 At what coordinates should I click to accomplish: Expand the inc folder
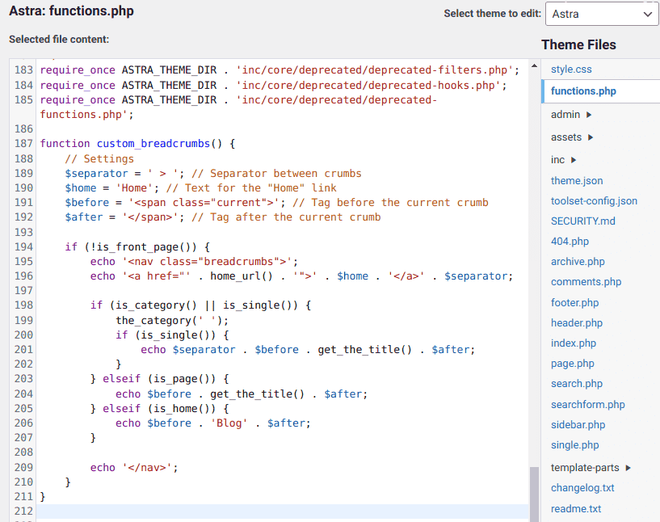(x=563, y=160)
